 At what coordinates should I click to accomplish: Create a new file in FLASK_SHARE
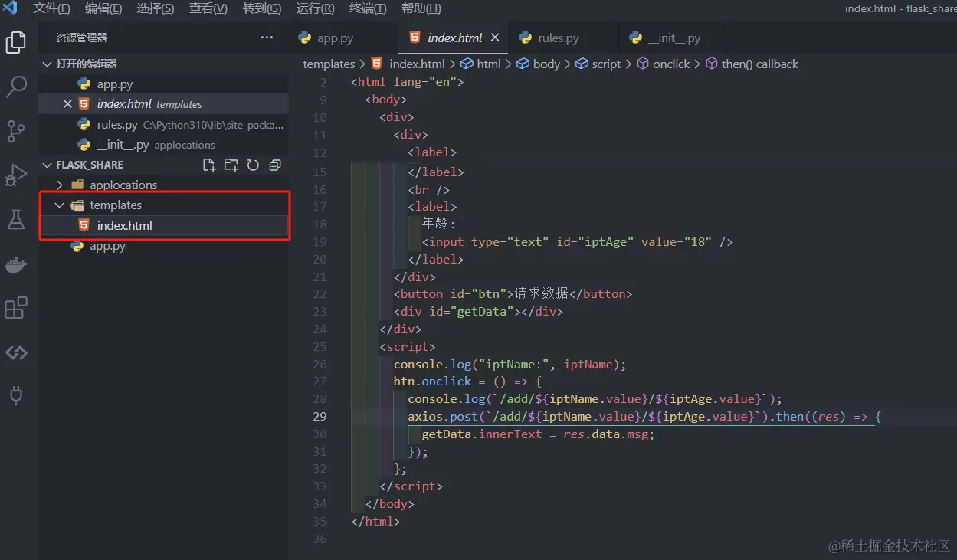[x=209, y=165]
